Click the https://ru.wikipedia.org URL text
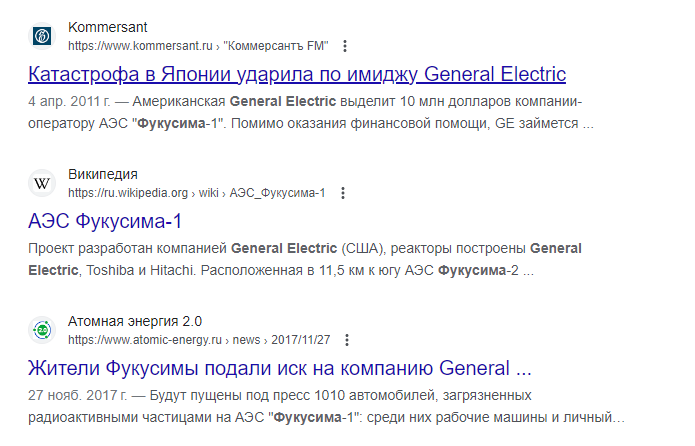The image size is (695, 446). pos(128,193)
